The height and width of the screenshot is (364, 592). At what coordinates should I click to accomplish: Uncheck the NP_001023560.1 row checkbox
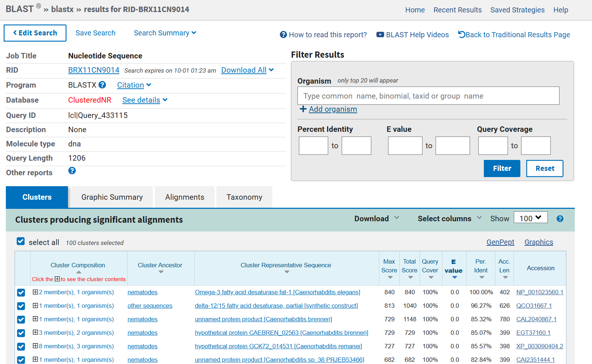tap(21, 292)
